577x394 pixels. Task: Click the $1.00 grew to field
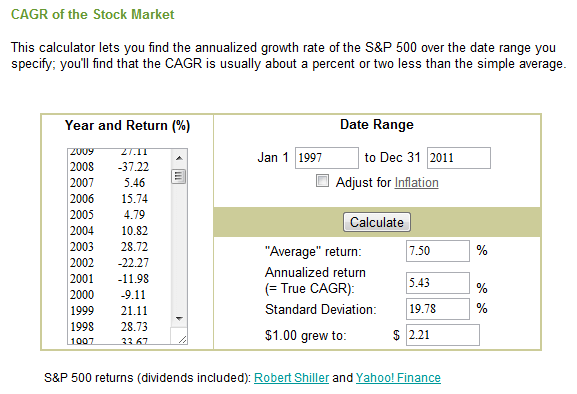point(443,335)
